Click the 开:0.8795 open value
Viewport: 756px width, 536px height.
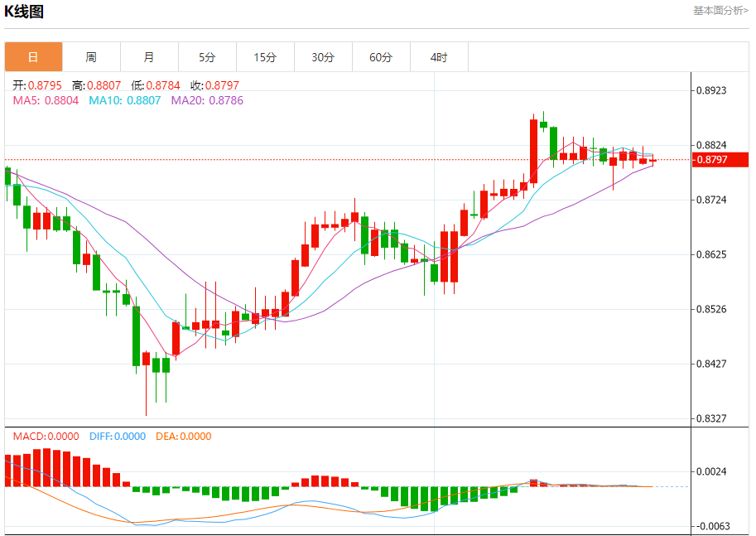click(x=37, y=85)
